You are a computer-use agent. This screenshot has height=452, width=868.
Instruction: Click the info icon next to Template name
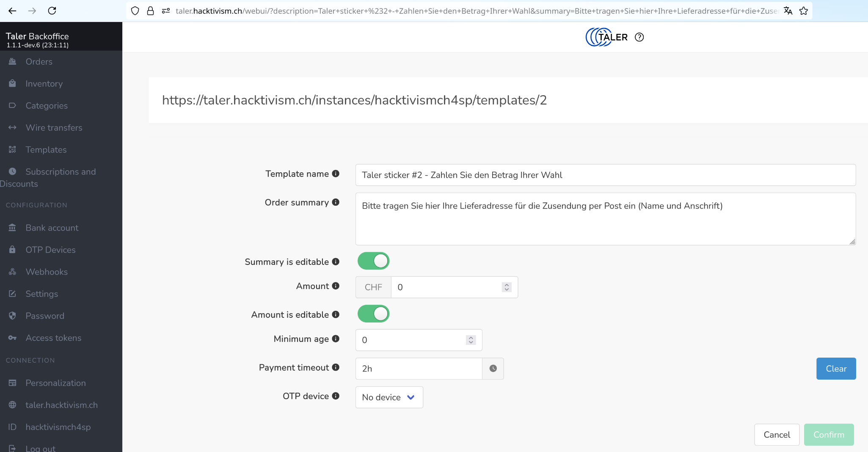tap(336, 174)
